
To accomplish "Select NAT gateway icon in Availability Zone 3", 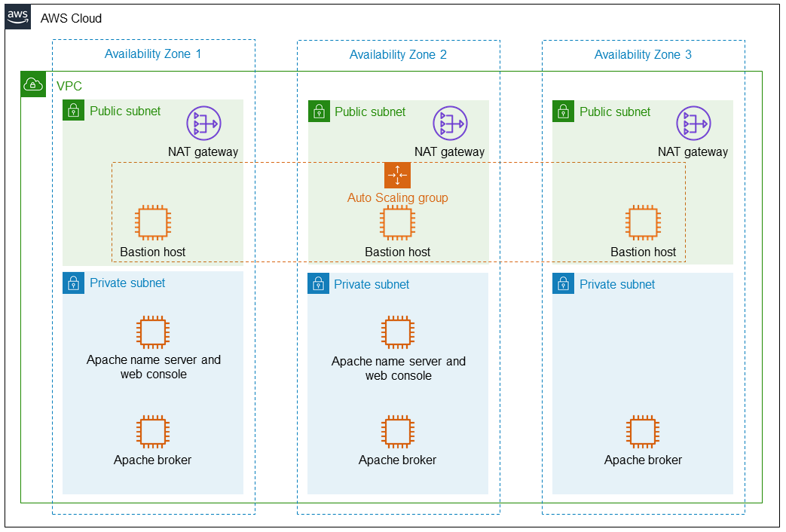I will point(693,124).
